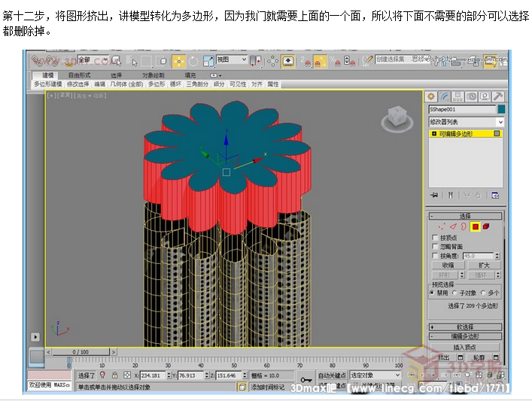Click the 轮廓 outline button

479,357
